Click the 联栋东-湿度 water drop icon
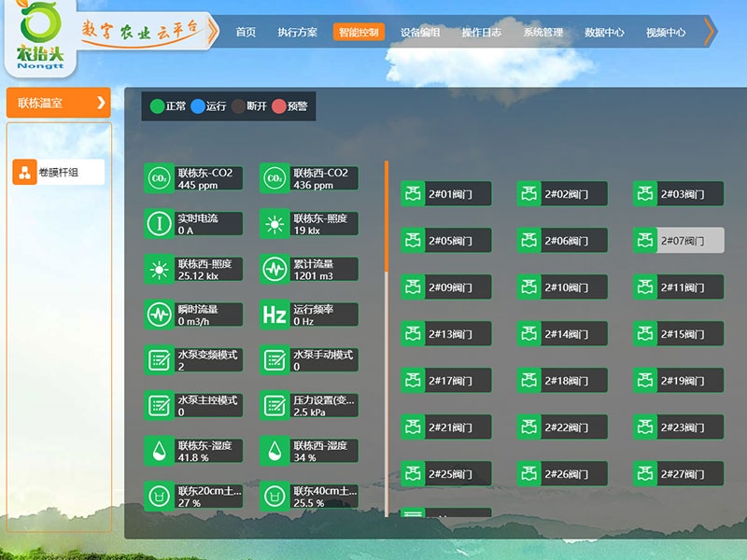The width and height of the screenshot is (747, 560). (159, 451)
